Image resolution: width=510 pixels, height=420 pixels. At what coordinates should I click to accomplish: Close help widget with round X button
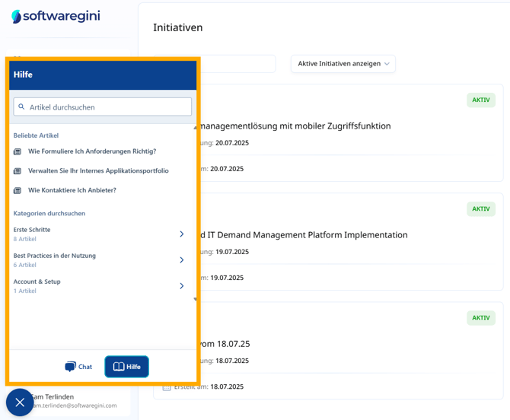tap(20, 402)
